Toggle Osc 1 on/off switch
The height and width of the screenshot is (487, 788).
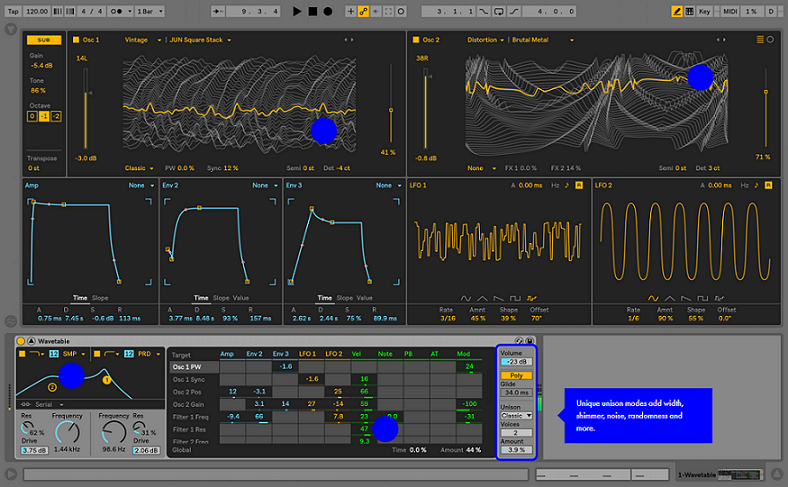tap(75, 40)
